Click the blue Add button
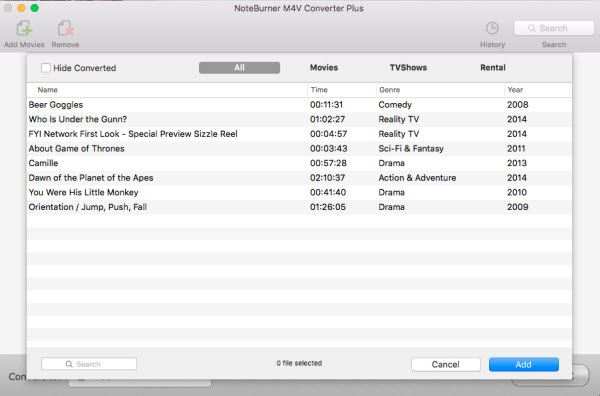The width and height of the screenshot is (600, 396). tap(523, 365)
